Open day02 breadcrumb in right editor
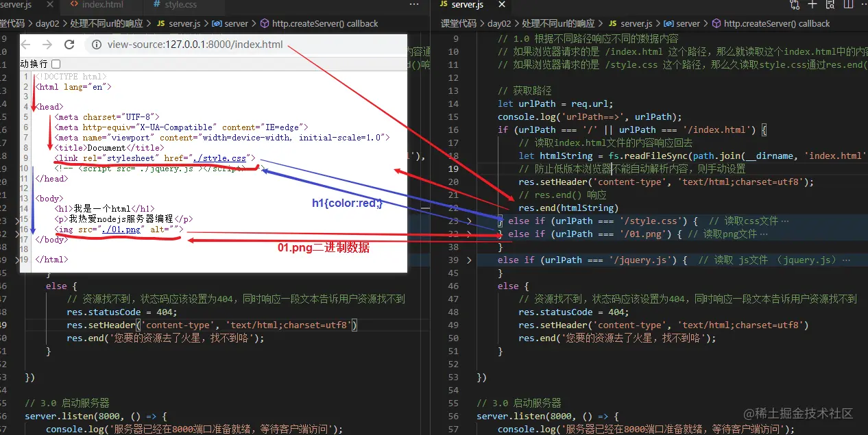Image resolution: width=868 pixels, height=435 pixels. tap(499, 23)
